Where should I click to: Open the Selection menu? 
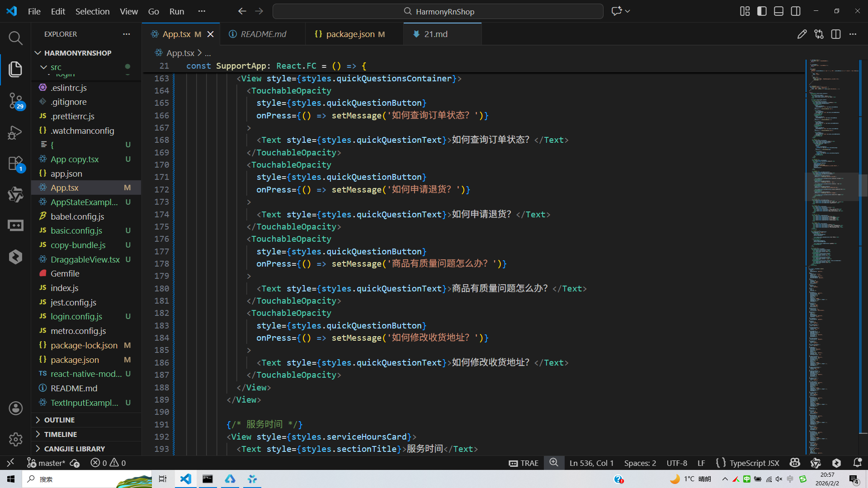(92, 11)
